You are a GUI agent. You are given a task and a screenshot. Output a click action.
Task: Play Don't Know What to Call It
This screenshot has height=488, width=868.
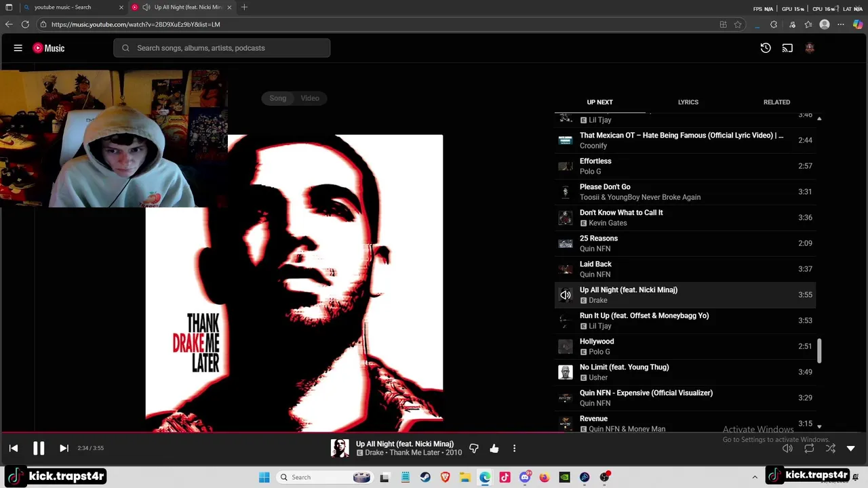tap(685, 218)
